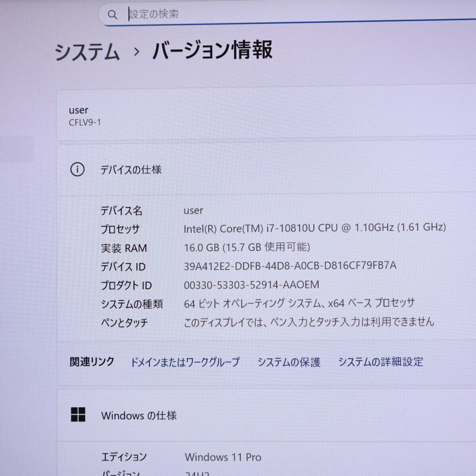The height and width of the screenshot is (476, 476).
Task: Open システムの詳細設定 link
Action: click(381, 361)
